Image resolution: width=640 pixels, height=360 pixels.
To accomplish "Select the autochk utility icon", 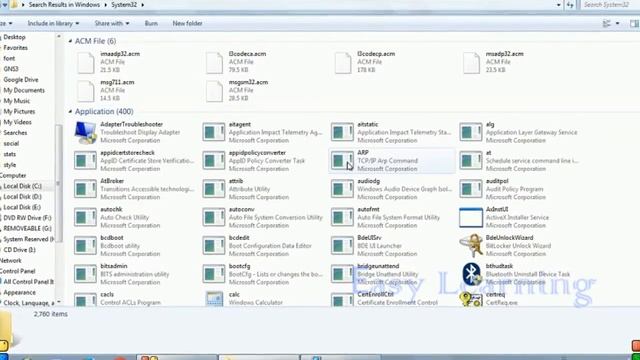I will point(85,218).
